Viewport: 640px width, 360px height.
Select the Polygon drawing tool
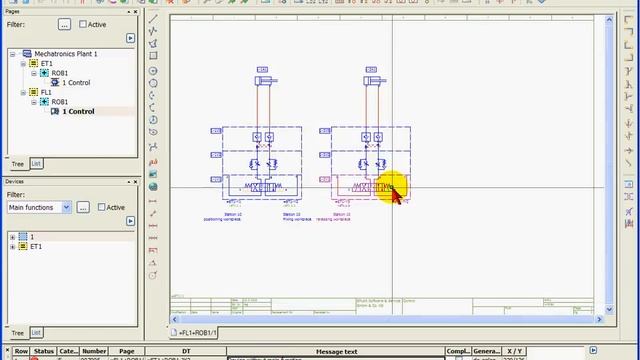point(153,43)
